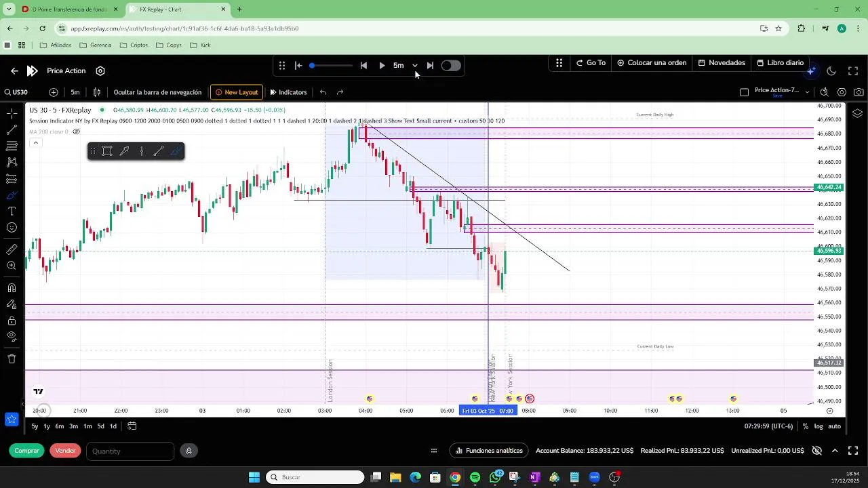868x488 pixels.
Task: Select the 1d time range
Action: [113, 426]
